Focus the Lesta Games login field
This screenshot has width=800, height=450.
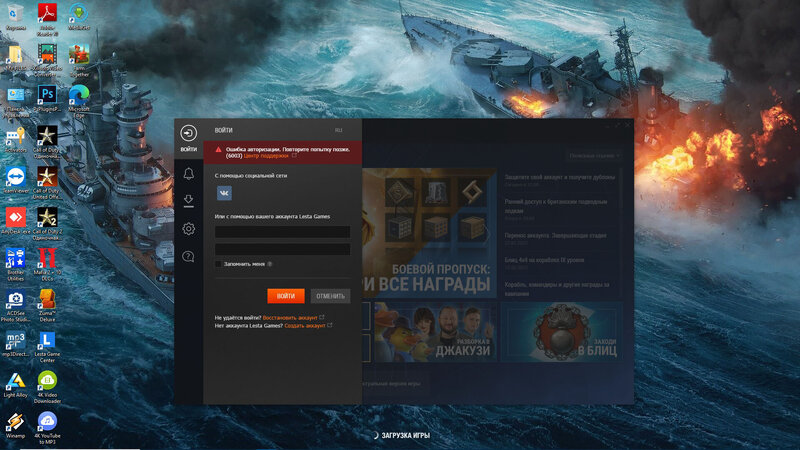pos(282,232)
